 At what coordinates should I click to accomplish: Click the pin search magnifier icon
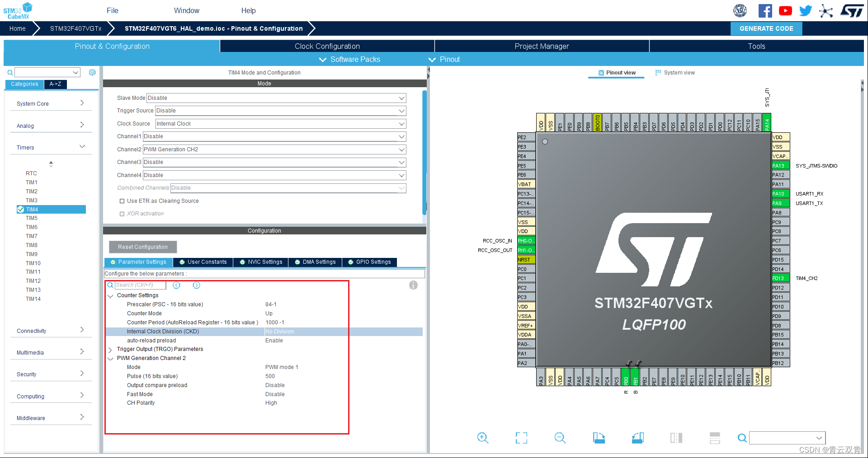742,438
